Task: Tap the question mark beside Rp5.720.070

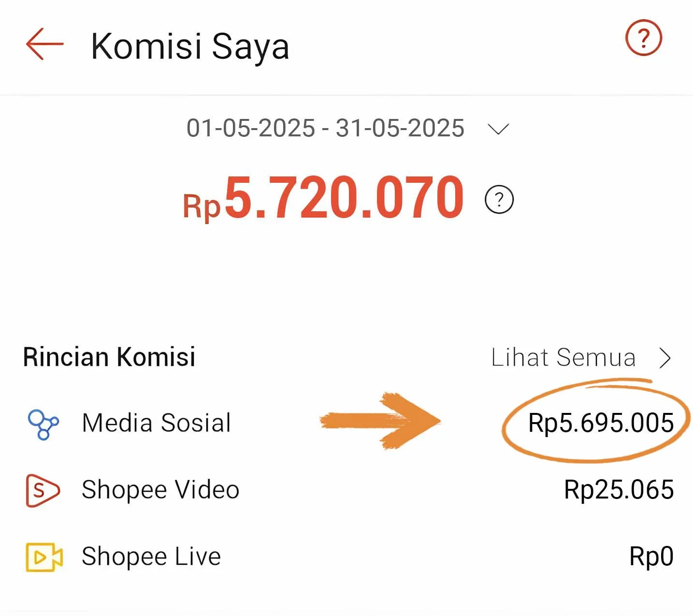Action: pyautogui.click(x=499, y=199)
